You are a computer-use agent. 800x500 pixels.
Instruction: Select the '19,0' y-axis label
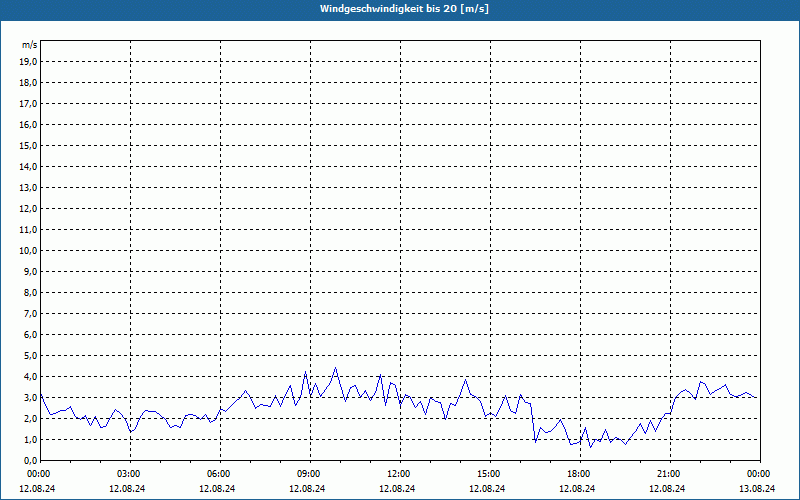click(x=28, y=62)
